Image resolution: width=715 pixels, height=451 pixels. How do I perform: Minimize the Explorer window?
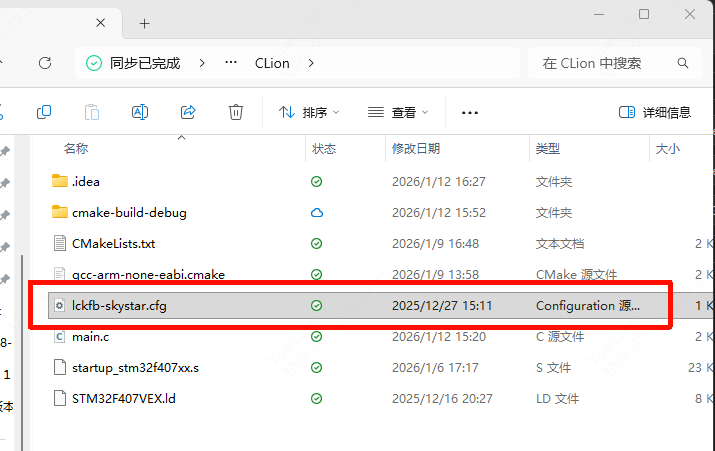pyautogui.click(x=599, y=15)
